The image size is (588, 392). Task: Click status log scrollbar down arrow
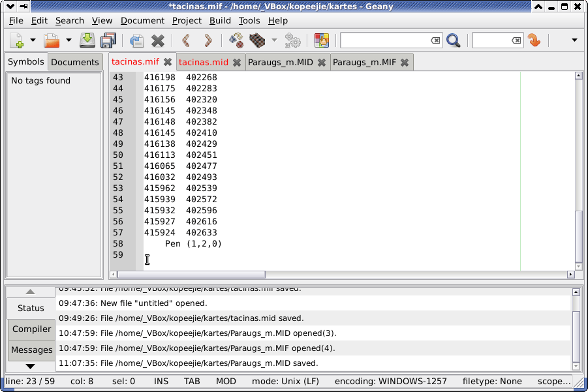tap(576, 367)
